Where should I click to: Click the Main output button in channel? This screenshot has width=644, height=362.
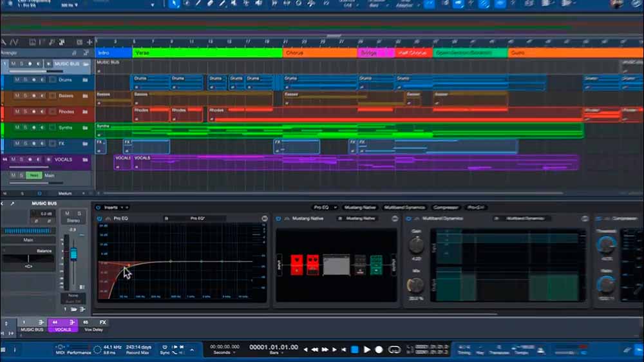[28, 240]
